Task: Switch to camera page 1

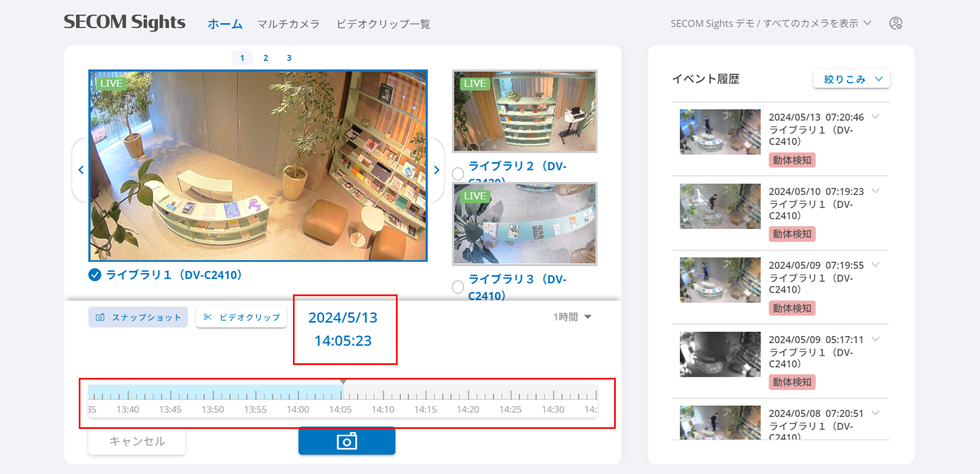Action: pyautogui.click(x=242, y=58)
